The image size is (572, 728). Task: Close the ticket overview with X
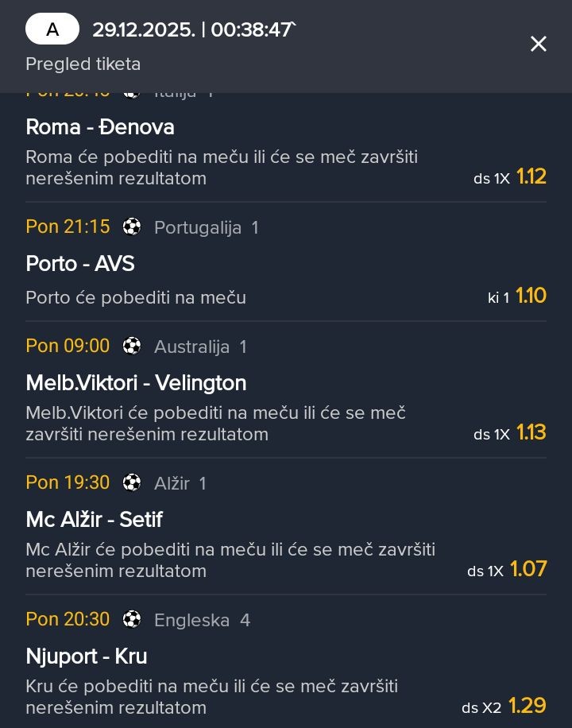point(539,45)
